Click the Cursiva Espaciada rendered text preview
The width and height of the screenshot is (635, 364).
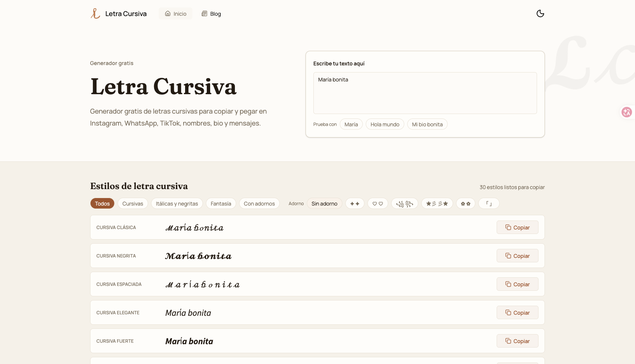[203, 284]
